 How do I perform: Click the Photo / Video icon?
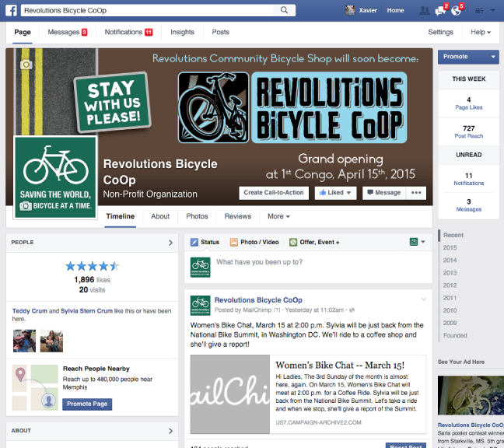[233, 243]
